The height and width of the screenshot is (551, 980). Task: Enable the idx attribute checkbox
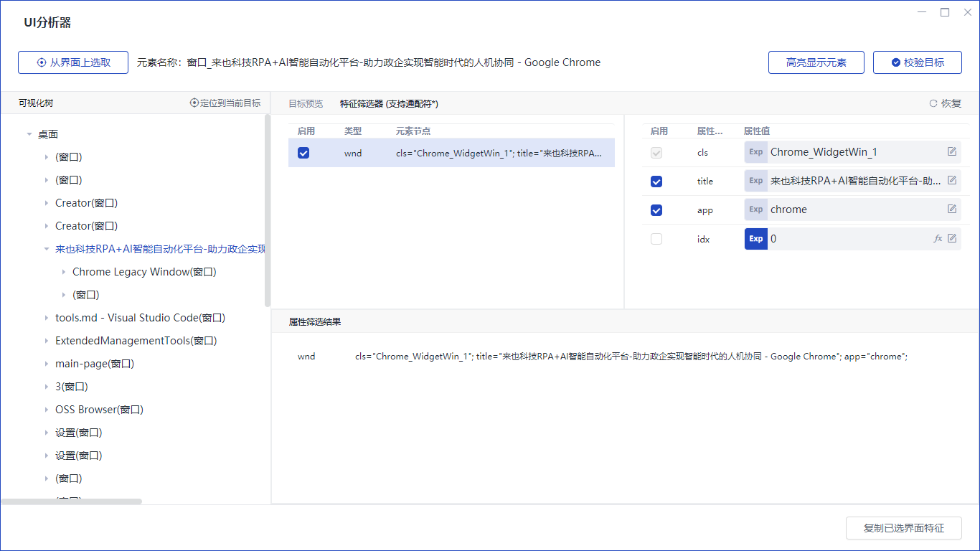656,239
